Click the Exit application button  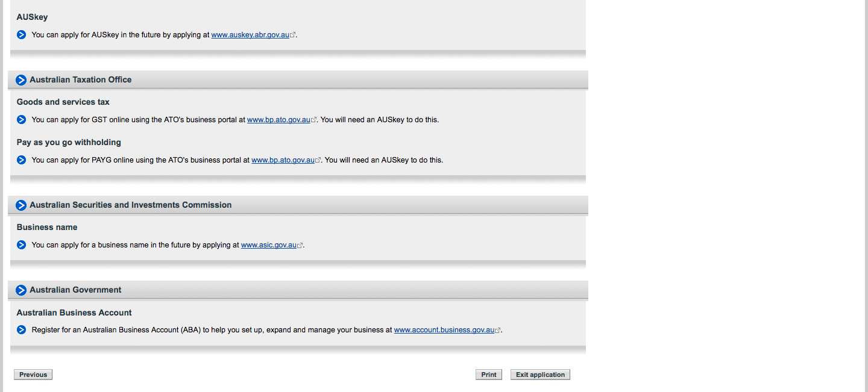coord(540,375)
